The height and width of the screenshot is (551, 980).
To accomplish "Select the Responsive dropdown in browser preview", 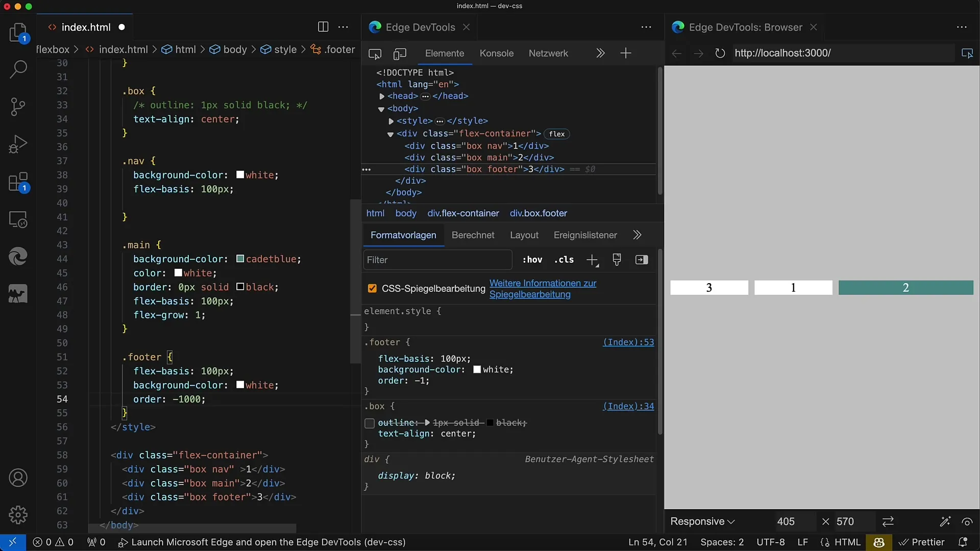I will [702, 521].
